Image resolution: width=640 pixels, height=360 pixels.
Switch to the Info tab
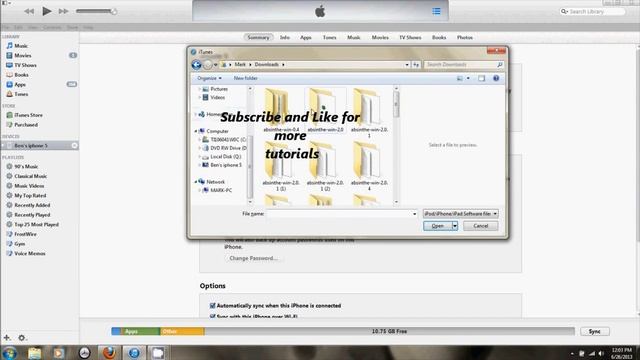tap(284, 38)
